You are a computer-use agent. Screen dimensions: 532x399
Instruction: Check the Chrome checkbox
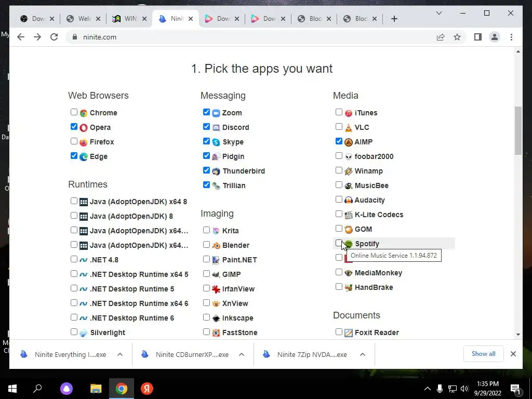tap(74, 112)
